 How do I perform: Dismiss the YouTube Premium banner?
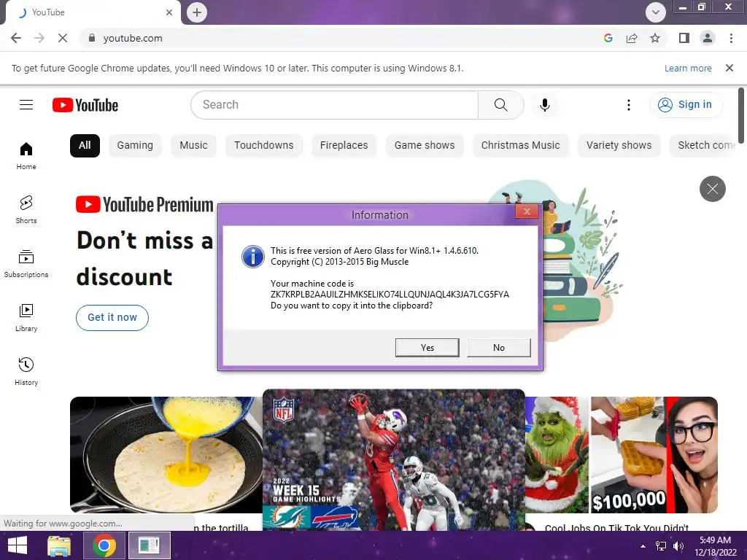[712, 189]
